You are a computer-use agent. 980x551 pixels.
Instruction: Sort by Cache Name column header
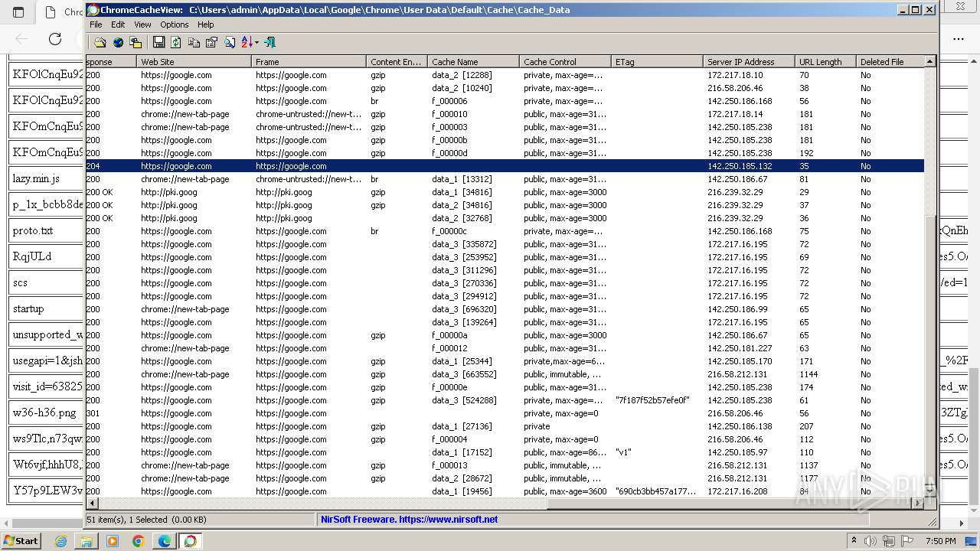(473, 61)
